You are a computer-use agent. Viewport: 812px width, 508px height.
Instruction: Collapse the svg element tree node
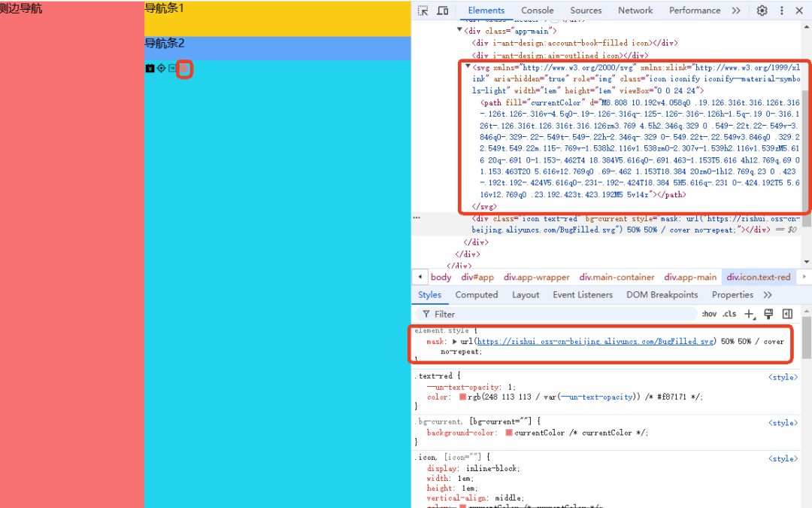pos(468,67)
